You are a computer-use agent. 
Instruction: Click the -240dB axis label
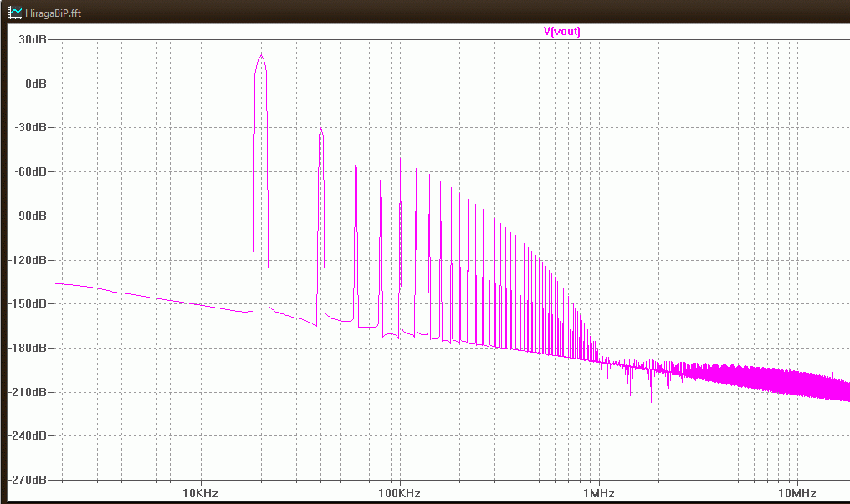(x=28, y=435)
